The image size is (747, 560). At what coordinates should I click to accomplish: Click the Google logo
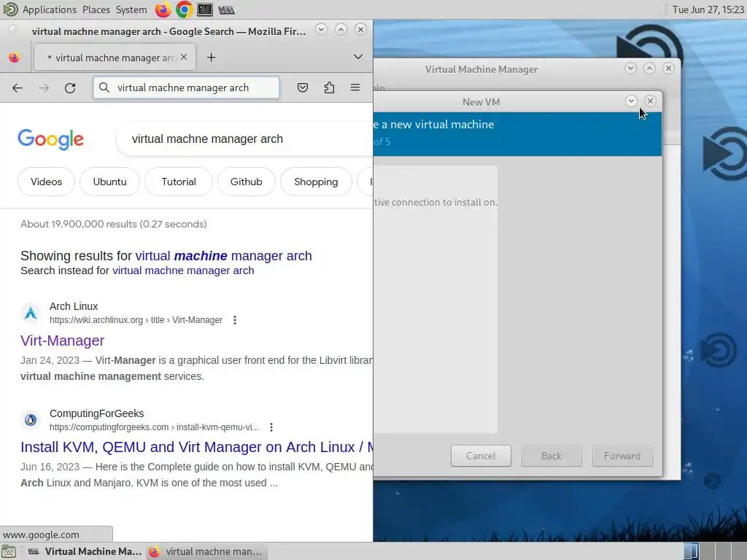coord(51,139)
